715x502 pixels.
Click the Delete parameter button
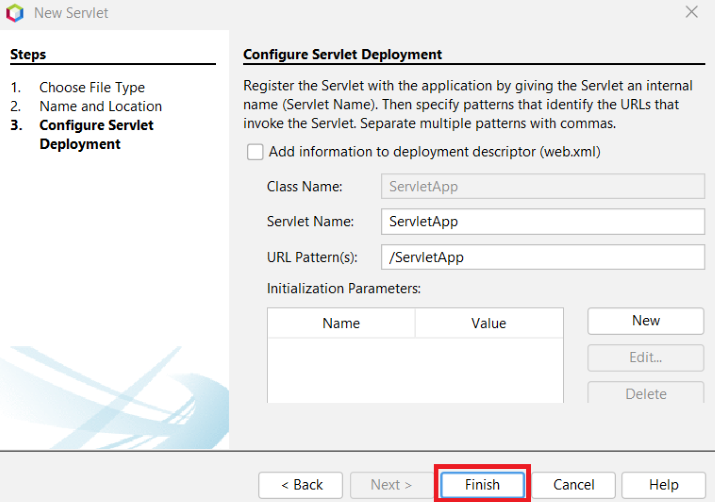point(645,393)
